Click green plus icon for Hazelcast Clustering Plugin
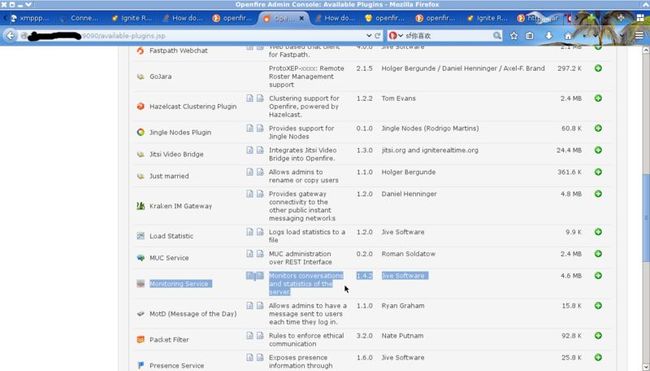Viewport: 650px width, 371px height. (x=598, y=99)
